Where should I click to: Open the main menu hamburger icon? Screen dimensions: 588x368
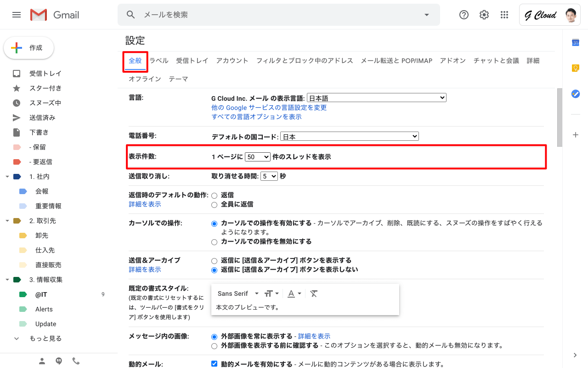pyautogui.click(x=17, y=15)
